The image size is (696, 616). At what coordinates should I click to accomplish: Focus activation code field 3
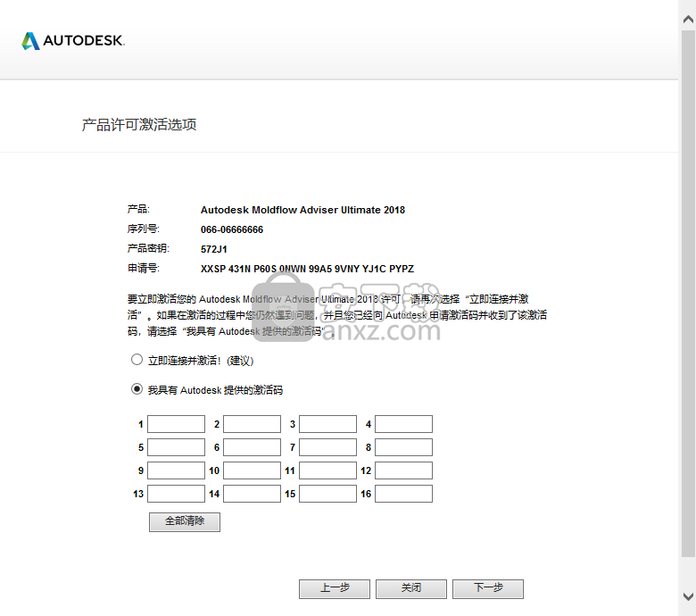[328, 424]
